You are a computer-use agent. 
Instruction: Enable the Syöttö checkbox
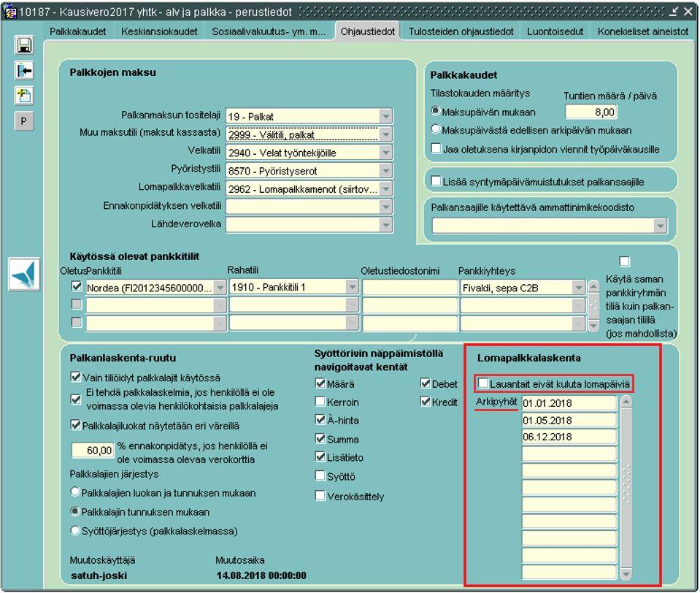pos(320,475)
